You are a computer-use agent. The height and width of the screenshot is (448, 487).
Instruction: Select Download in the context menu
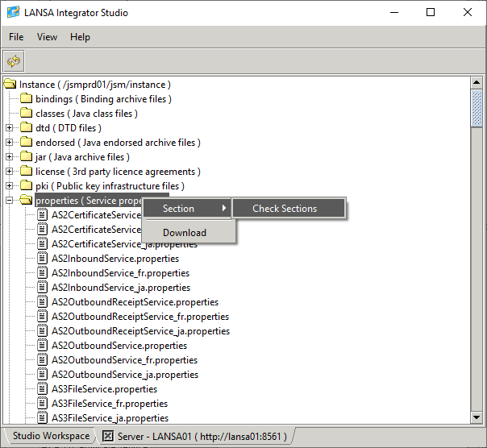pos(185,233)
